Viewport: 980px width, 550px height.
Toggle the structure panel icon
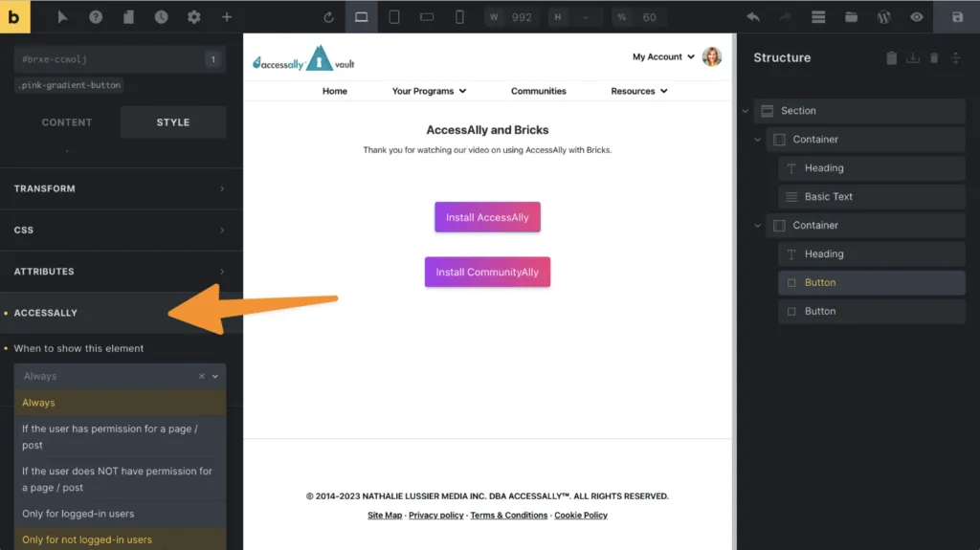[818, 17]
